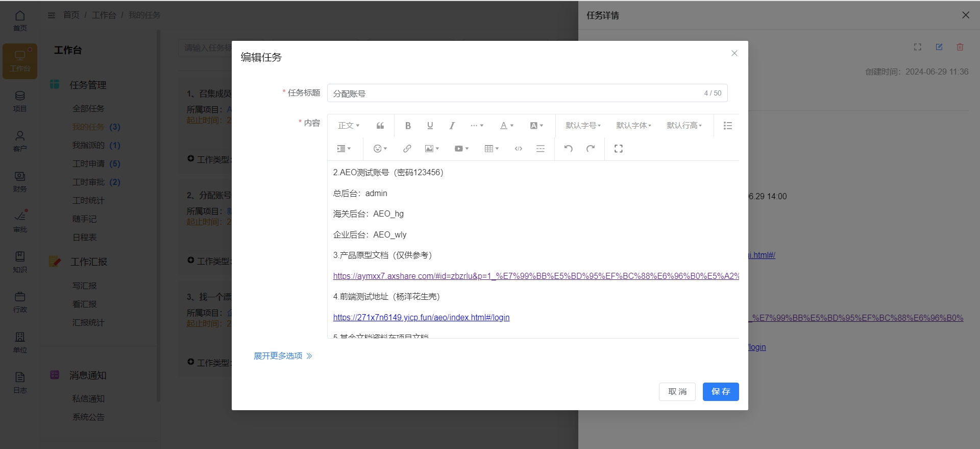Open the 正文 heading style dropdown
The height and width of the screenshot is (449, 980).
click(349, 126)
